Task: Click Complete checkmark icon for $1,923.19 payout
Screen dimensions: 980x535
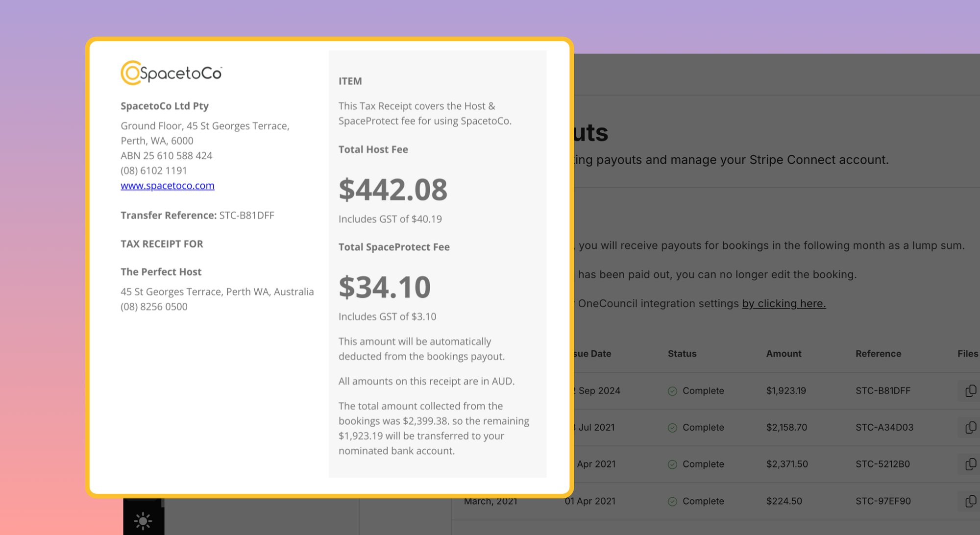Action: click(672, 391)
